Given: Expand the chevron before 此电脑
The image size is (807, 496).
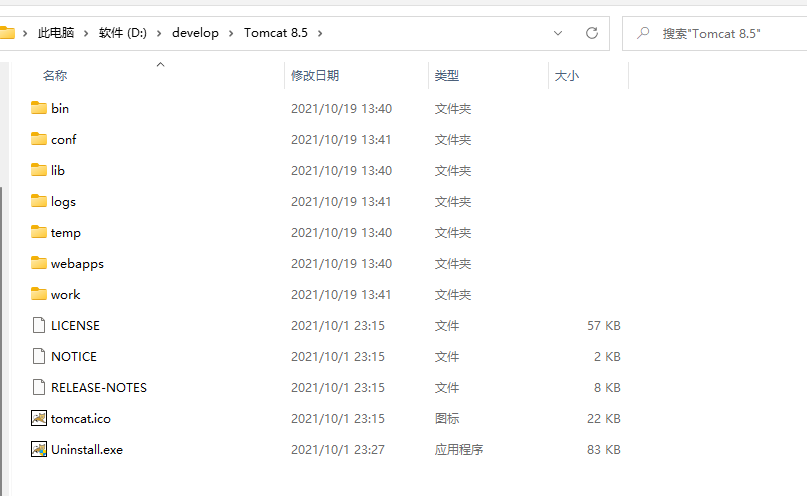Looking at the screenshot, I should point(25,33).
